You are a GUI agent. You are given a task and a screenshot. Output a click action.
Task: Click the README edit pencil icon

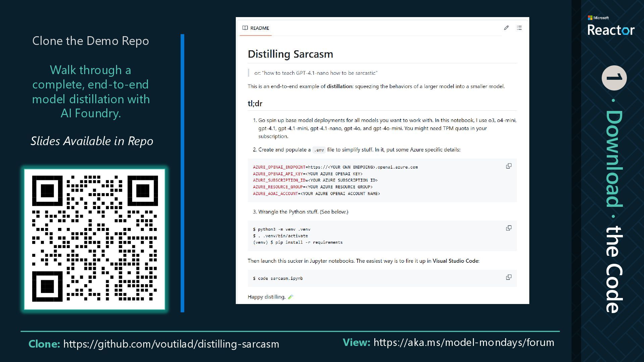506,28
